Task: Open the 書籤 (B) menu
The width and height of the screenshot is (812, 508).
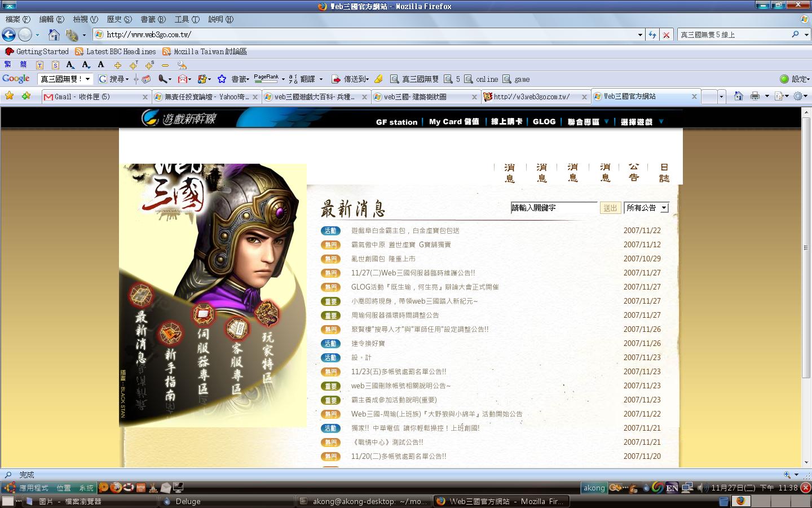Action: (153, 19)
